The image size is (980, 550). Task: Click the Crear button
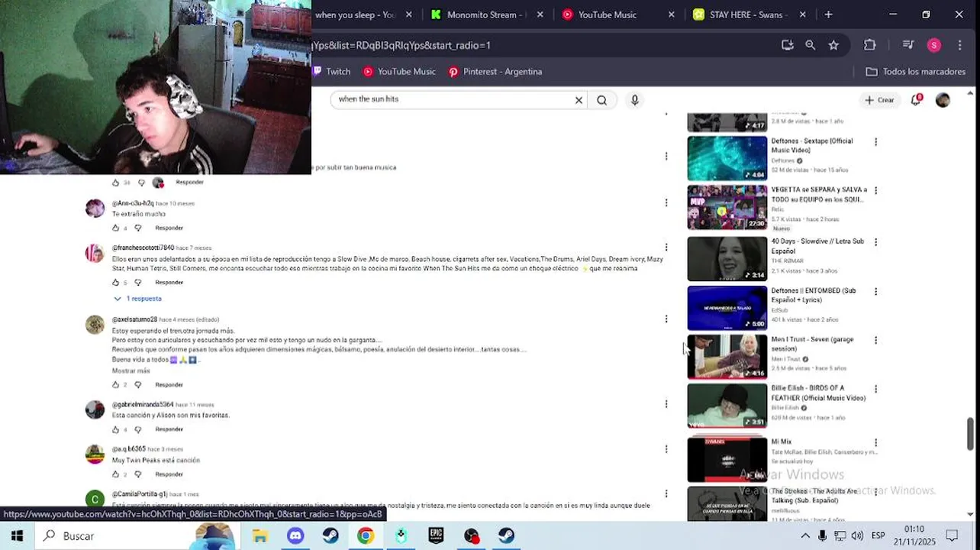click(x=878, y=100)
